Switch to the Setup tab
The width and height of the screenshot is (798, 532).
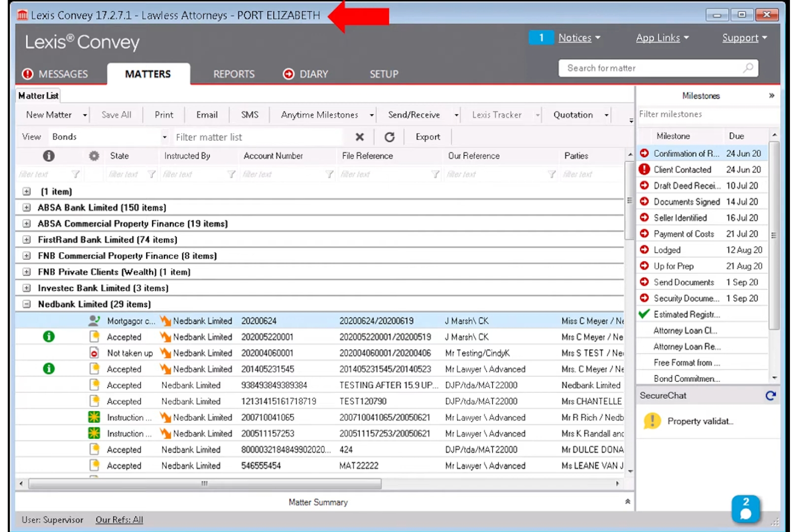pos(384,74)
